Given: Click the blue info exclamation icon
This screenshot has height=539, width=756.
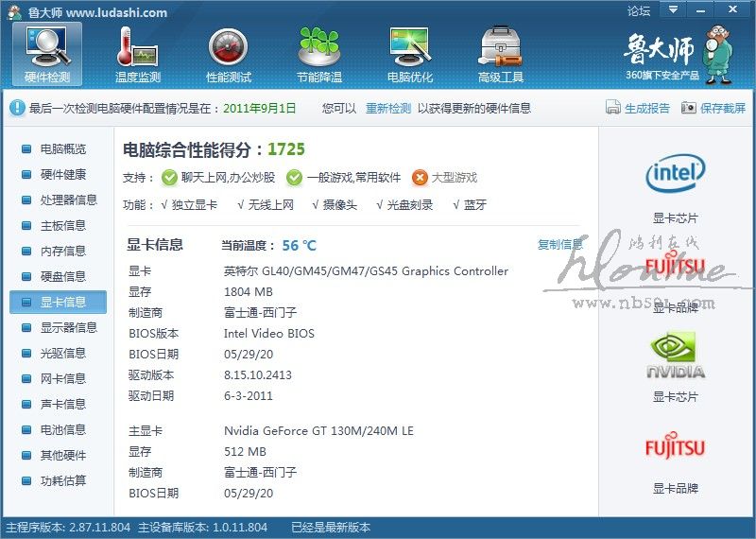Looking at the screenshot, I should pyautogui.click(x=17, y=107).
